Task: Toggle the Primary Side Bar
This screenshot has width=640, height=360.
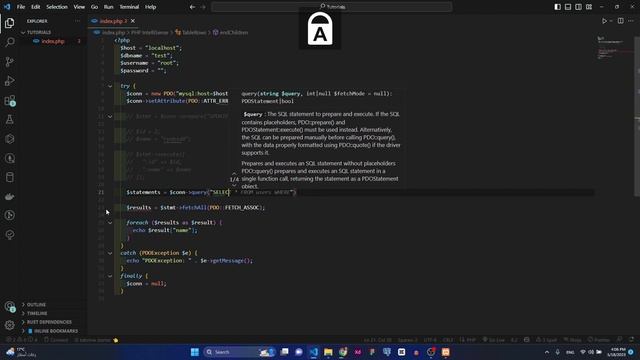Action: click(558, 7)
